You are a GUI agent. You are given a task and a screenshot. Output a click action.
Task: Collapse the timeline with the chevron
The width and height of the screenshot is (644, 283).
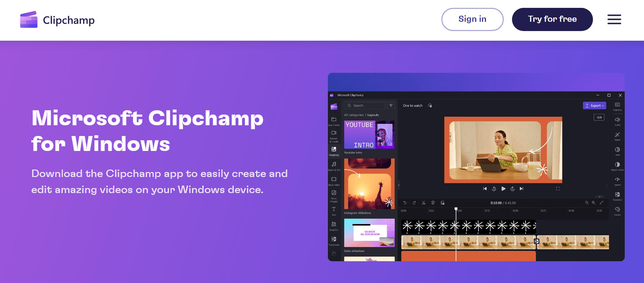pyautogui.click(x=600, y=197)
